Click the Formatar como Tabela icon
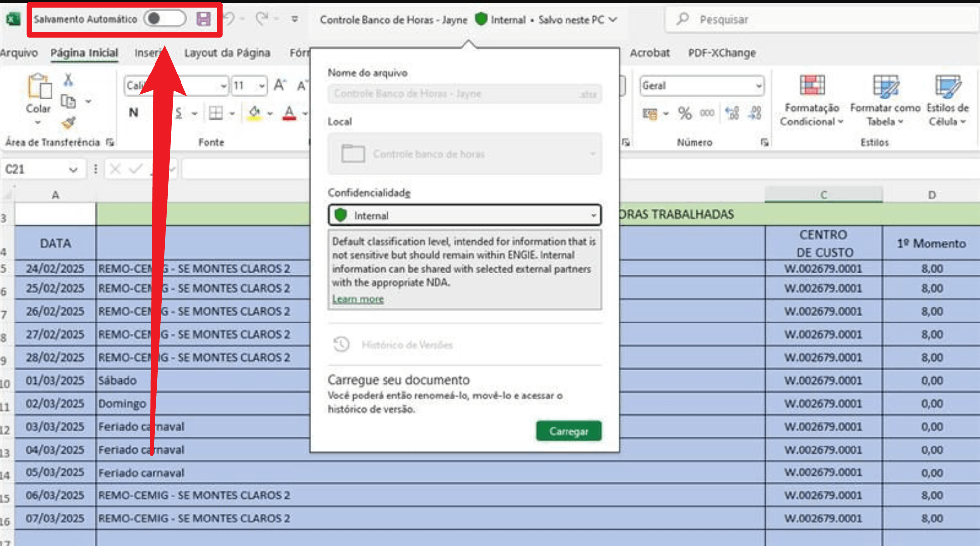 point(885,86)
